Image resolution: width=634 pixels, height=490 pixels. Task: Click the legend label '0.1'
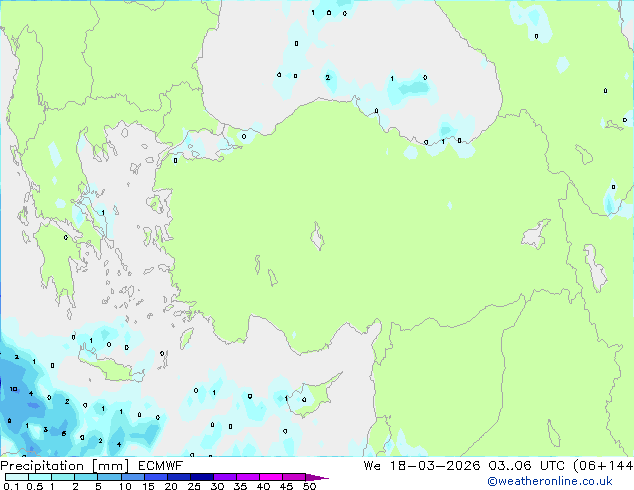(x=11, y=486)
